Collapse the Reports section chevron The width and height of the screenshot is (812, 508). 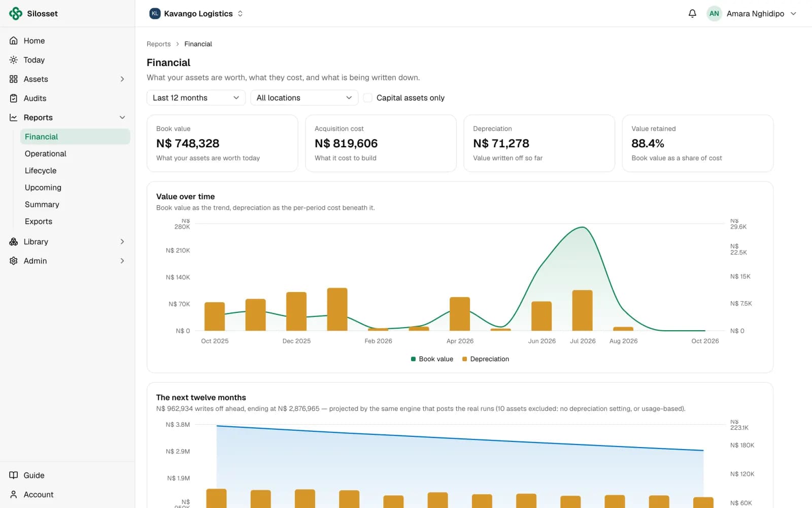point(122,118)
